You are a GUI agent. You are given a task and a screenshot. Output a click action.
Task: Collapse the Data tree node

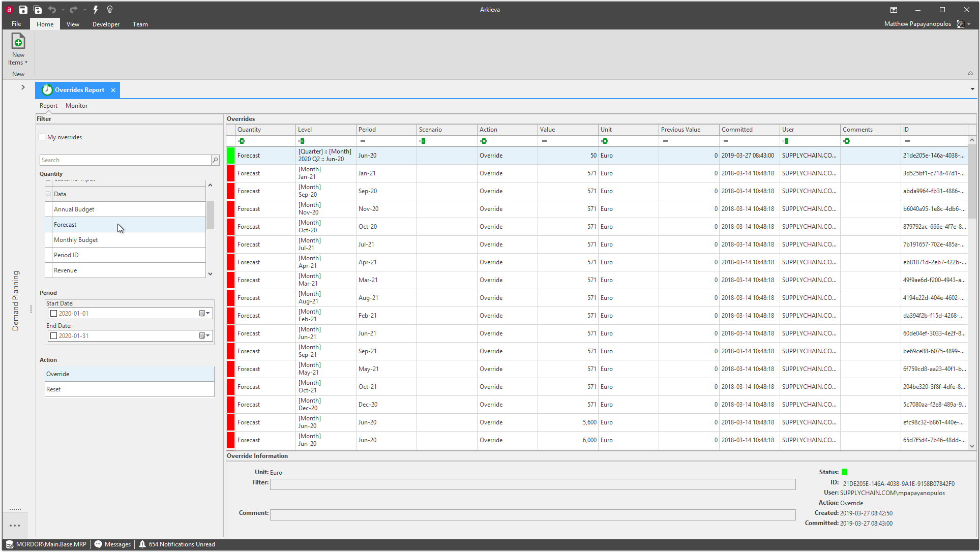48,194
